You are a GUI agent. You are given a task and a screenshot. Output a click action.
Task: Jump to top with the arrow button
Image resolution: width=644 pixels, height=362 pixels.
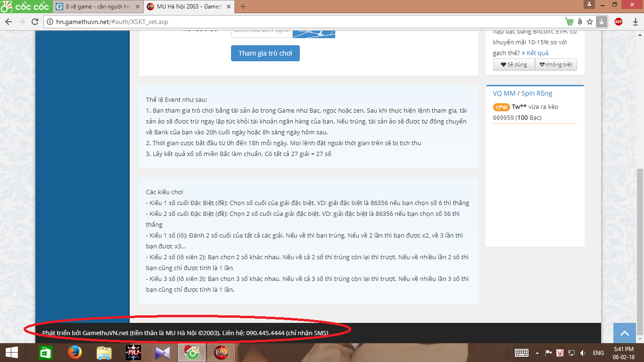[625, 333]
